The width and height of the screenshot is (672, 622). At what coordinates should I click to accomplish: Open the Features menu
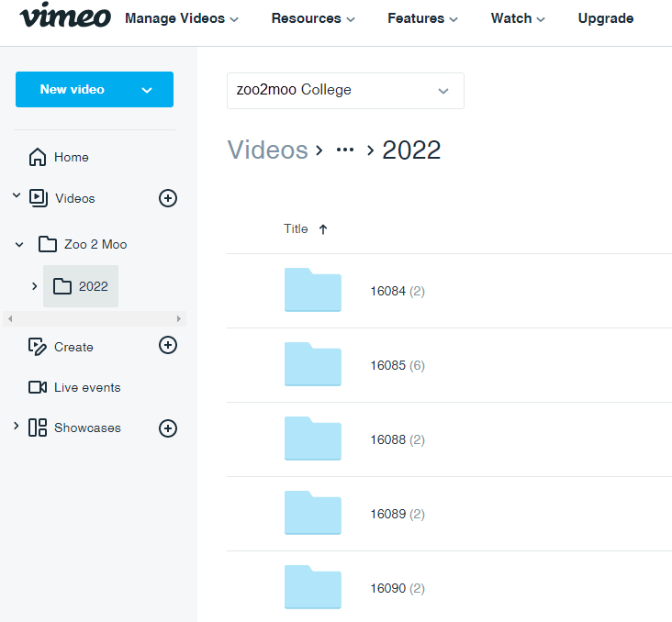pos(422,18)
